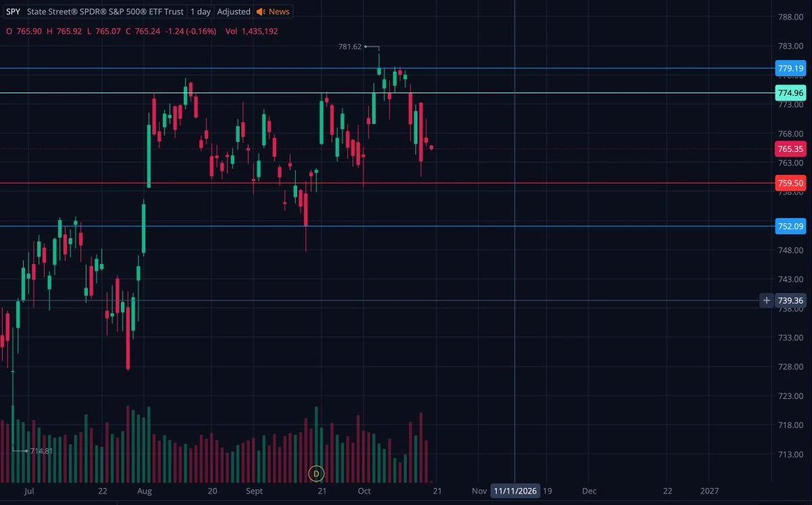Viewport: 812px width, 505px height.
Task: Click the open value 765.90
Action: (28, 31)
